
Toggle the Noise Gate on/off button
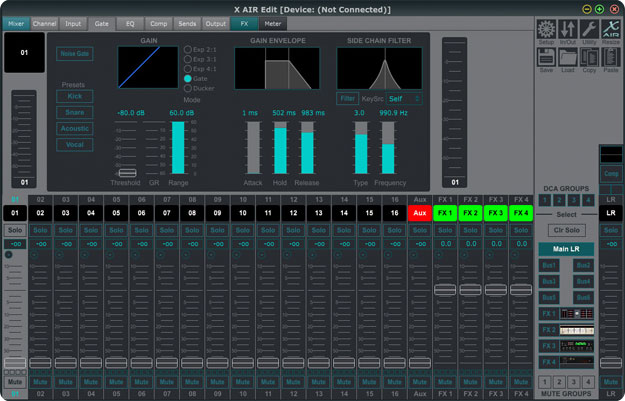tap(75, 54)
